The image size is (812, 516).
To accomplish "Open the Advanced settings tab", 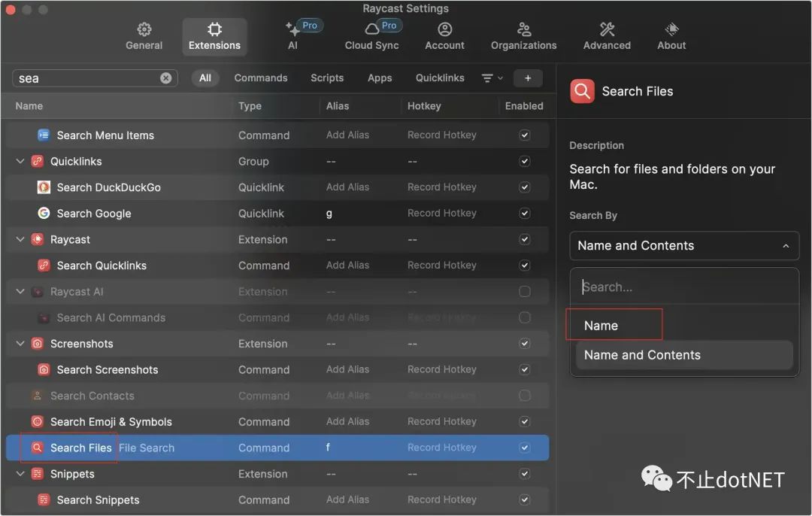I will click(607, 36).
